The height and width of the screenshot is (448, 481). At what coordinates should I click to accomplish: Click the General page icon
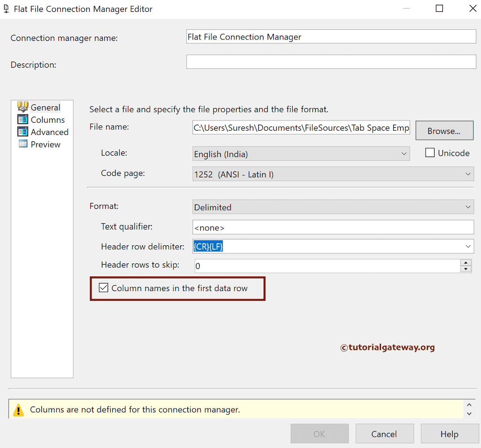coord(23,107)
